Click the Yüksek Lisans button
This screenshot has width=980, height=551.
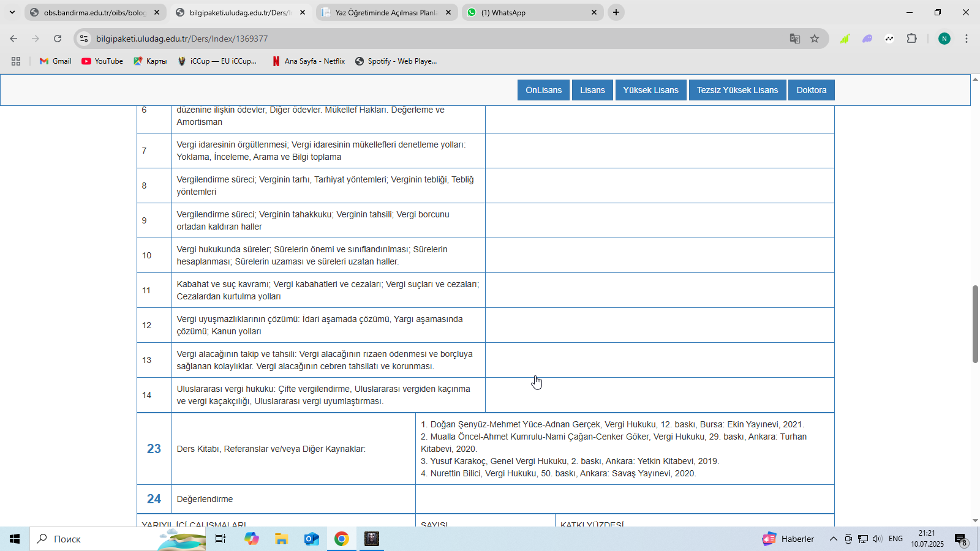(x=650, y=90)
